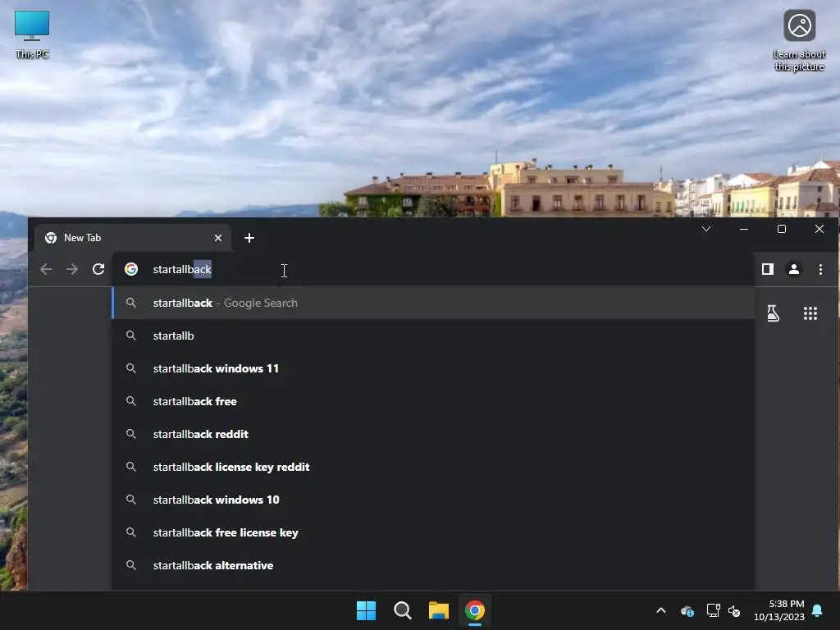Viewport: 840px width, 630px height.
Task: Select 'startallback - Google Search' suggestion
Action: click(433, 303)
